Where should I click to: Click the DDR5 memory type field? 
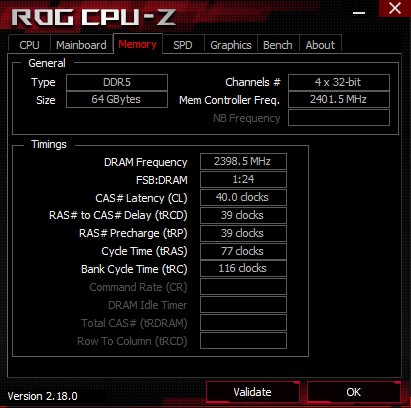pyautogui.click(x=117, y=82)
